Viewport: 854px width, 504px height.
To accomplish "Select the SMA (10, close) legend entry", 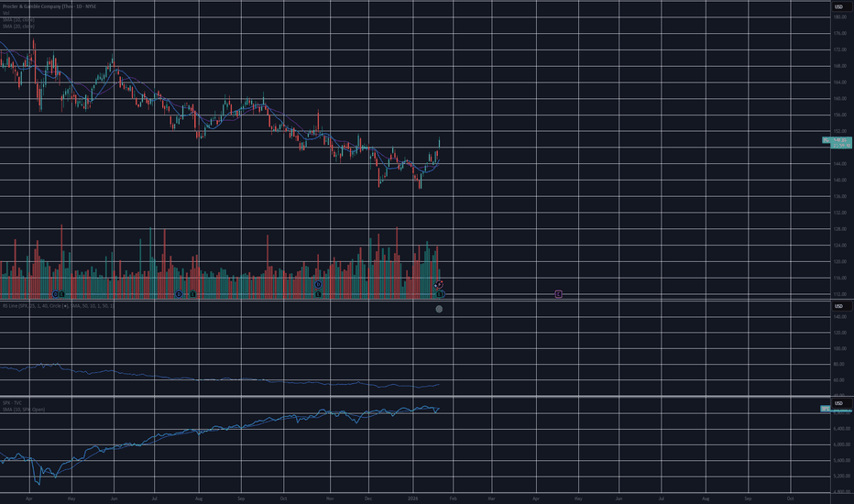I will pyautogui.click(x=17, y=21).
